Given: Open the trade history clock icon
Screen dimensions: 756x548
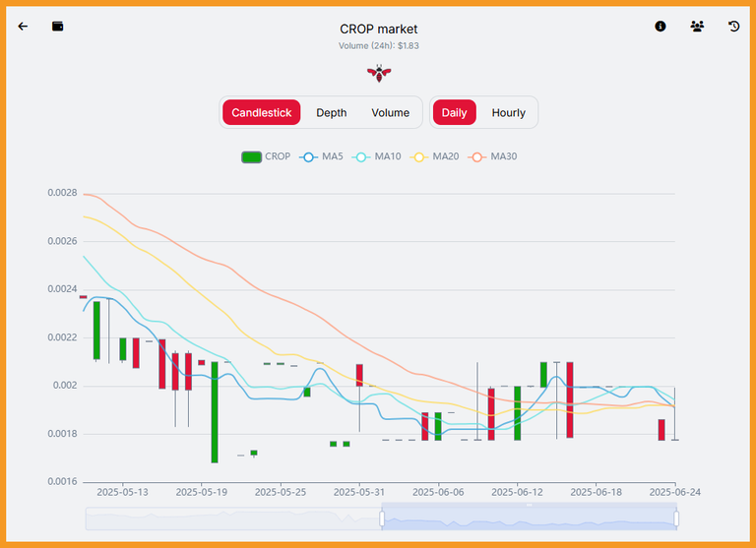Looking at the screenshot, I should click(733, 27).
